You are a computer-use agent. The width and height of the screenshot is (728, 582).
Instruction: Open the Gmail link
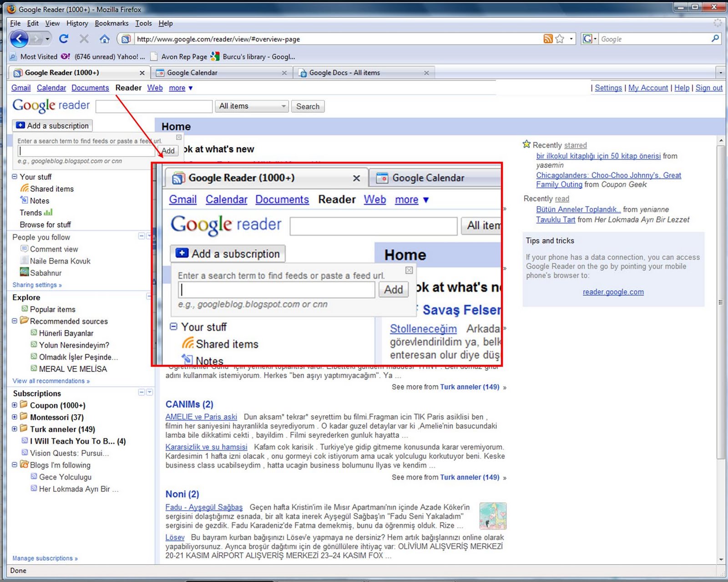21,88
